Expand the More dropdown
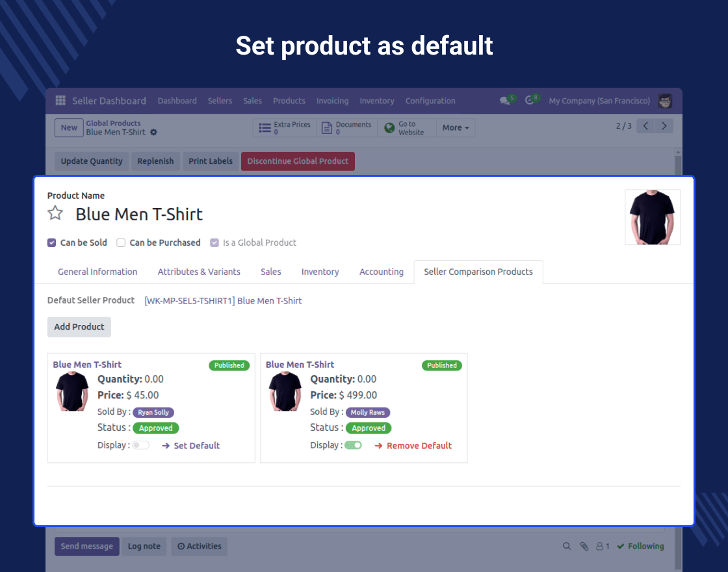This screenshot has width=728, height=572. pos(456,127)
